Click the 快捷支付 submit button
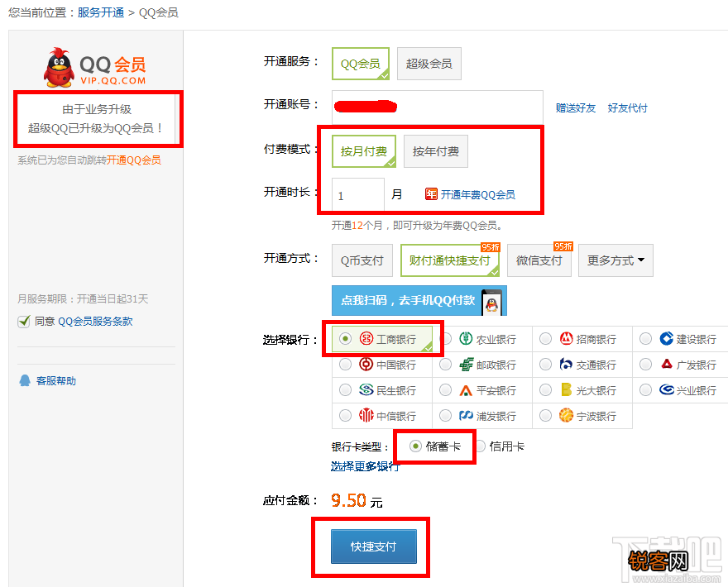The width and height of the screenshot is (728, 587). 374,546
